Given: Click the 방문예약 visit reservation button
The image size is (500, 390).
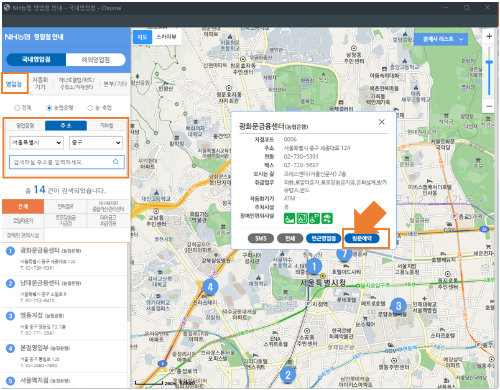Looking at the screenshot, I should pyautogui.click(x=362, y=238).
